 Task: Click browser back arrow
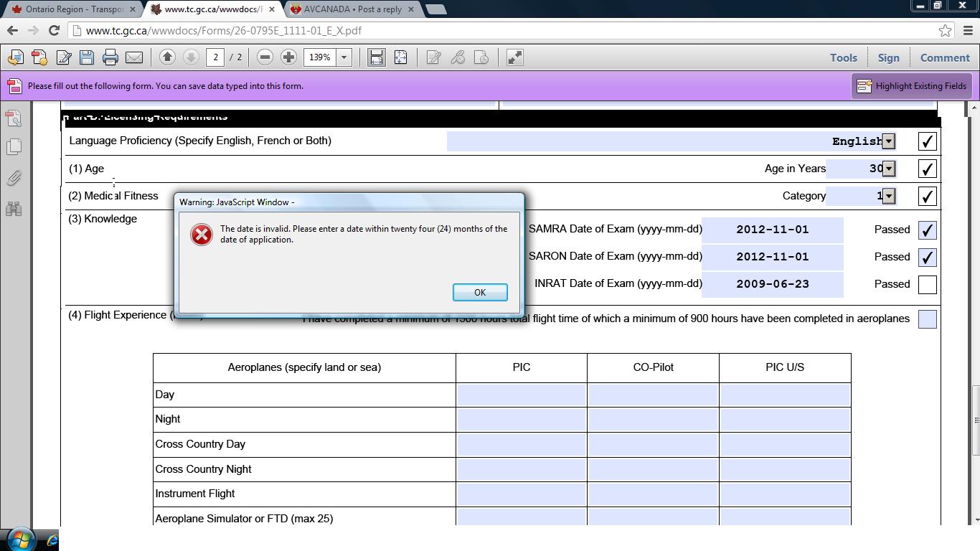[12, 31]
